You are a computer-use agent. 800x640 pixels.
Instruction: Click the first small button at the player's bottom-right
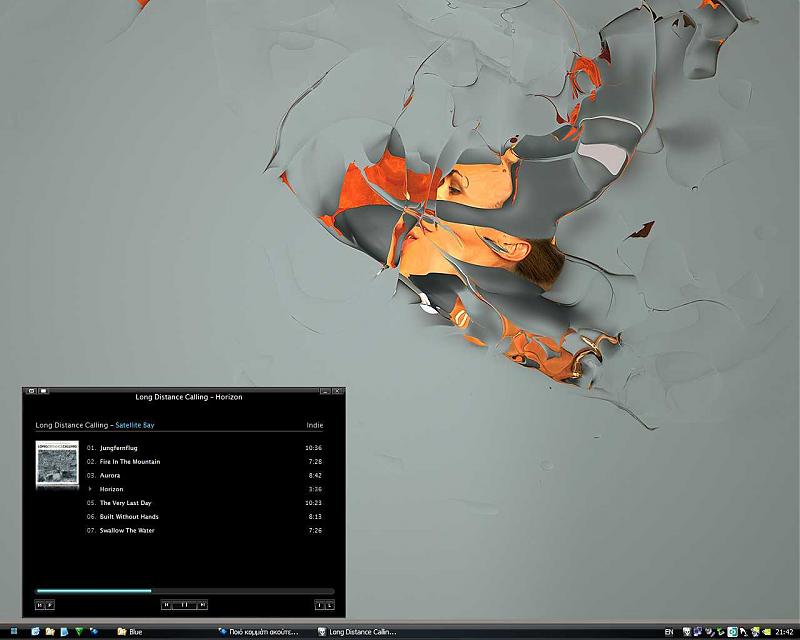[319, 605]
